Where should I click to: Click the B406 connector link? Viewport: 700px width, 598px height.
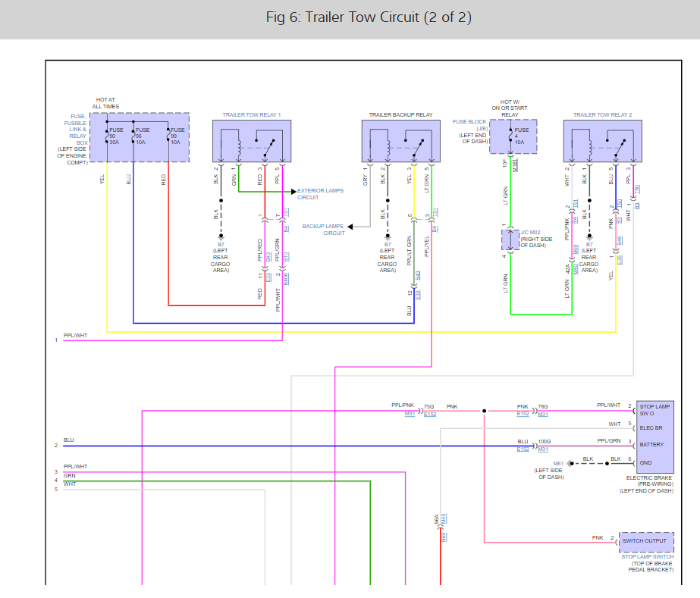click(286, 279)
